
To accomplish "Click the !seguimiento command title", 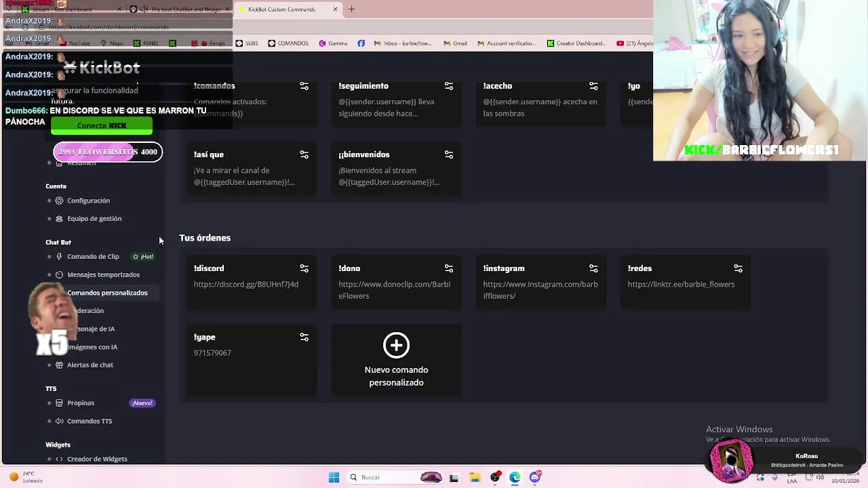I will (x=363, y=86).
